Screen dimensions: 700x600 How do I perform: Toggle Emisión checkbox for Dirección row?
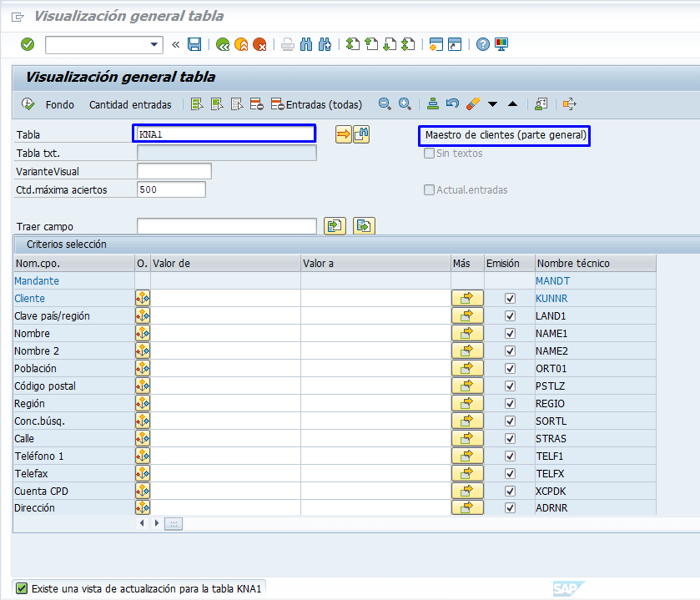click(x=510, y=507)
